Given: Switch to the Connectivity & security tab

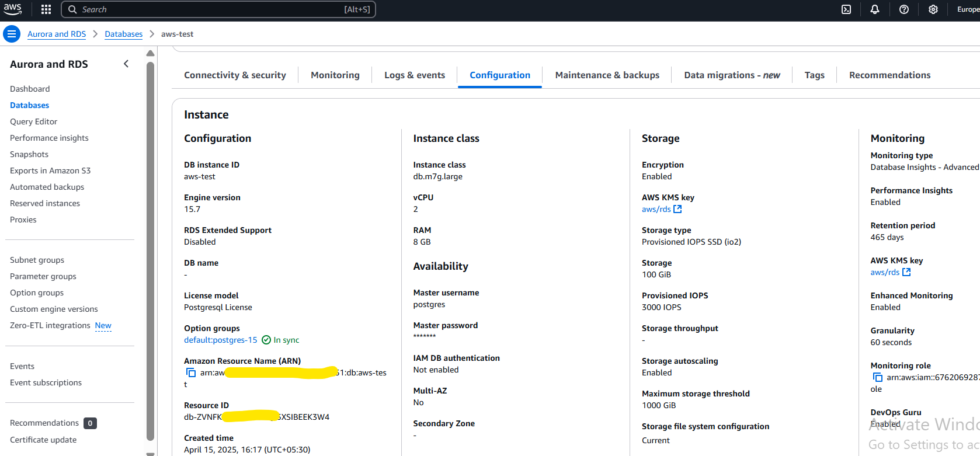Looking at the screenshot, I should (x=235, y=75).
